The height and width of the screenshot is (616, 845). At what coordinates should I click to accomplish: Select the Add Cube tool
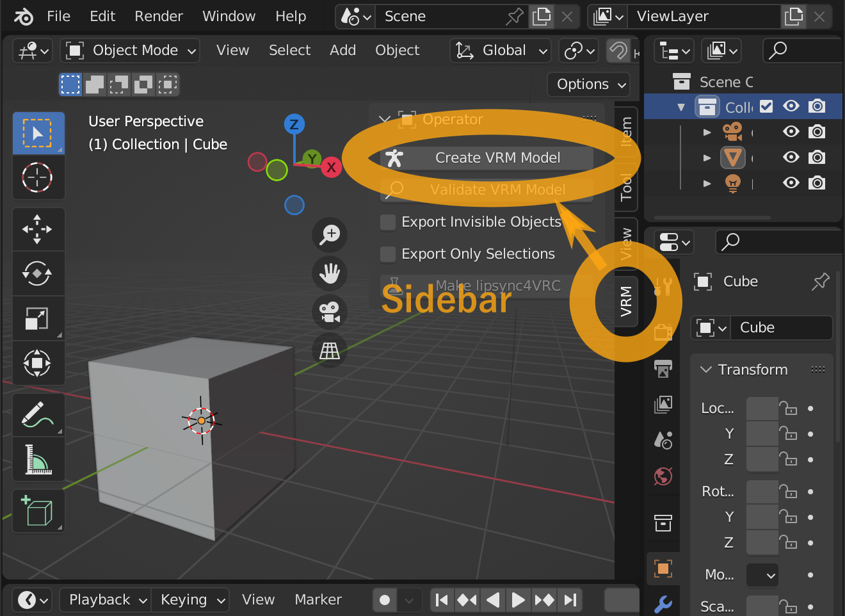click(38, 511)
